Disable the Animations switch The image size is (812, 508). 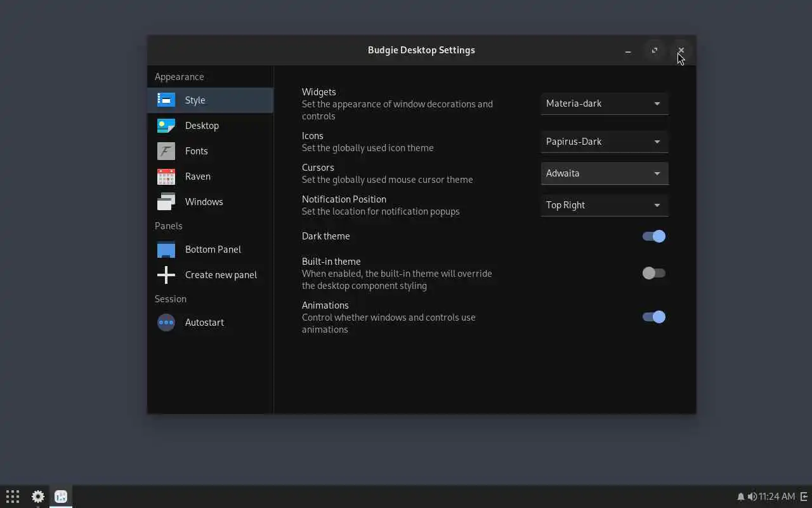(654, 317)
